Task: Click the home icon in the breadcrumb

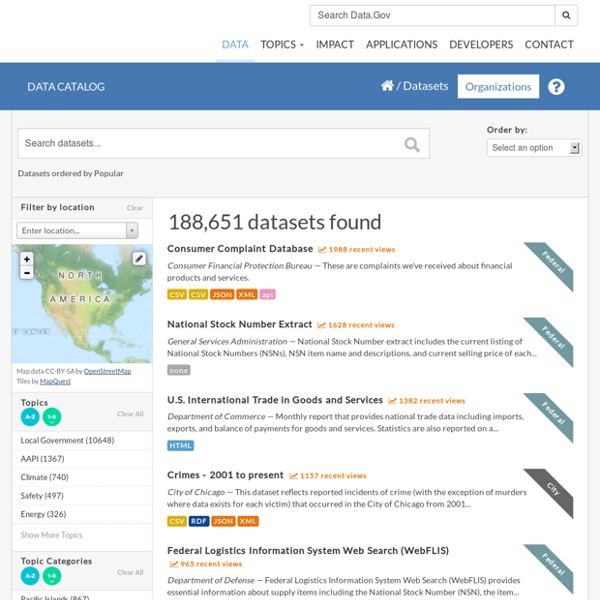Action: pos(387,85)
